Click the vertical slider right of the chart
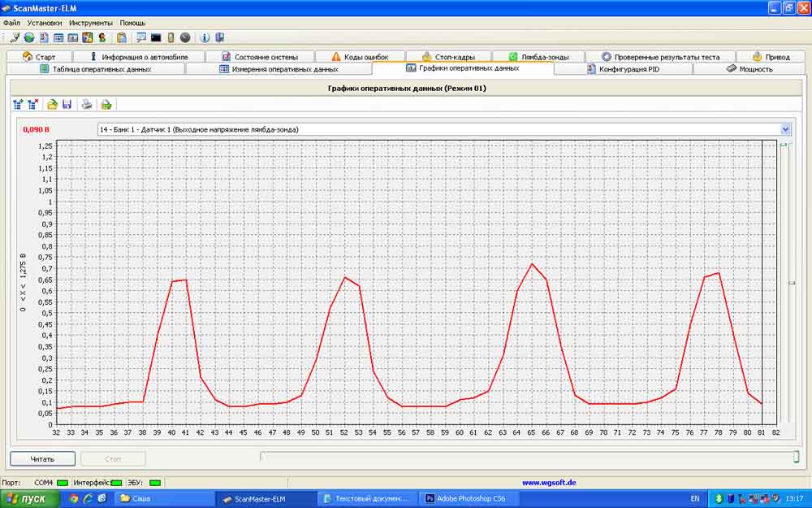Image resolution: width=812 pixels, height=508 pixels. (793, 283)
